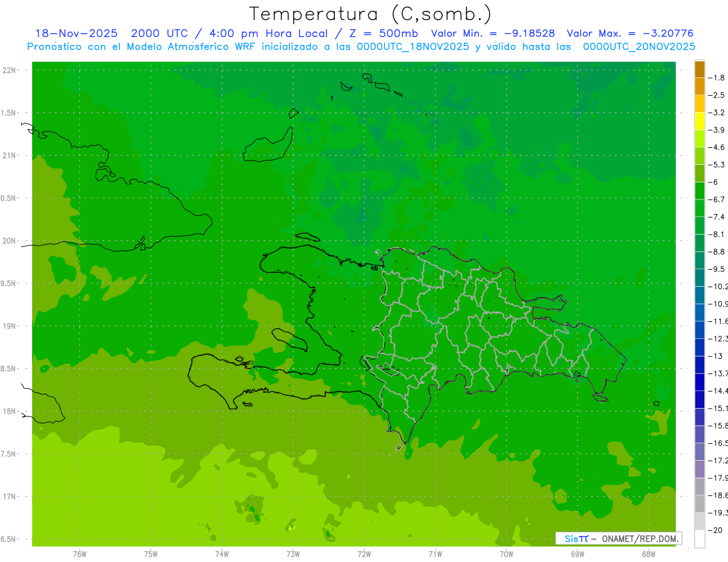Click the "71W" longitude label
The height and width of the screenshot is (562, 728).
(435, 554)
